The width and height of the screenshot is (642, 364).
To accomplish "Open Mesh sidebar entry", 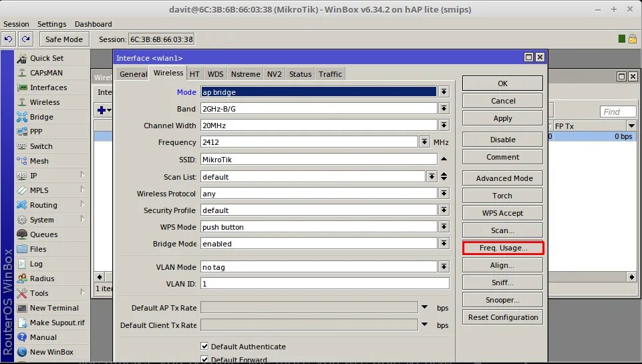I will coord(52,162).
